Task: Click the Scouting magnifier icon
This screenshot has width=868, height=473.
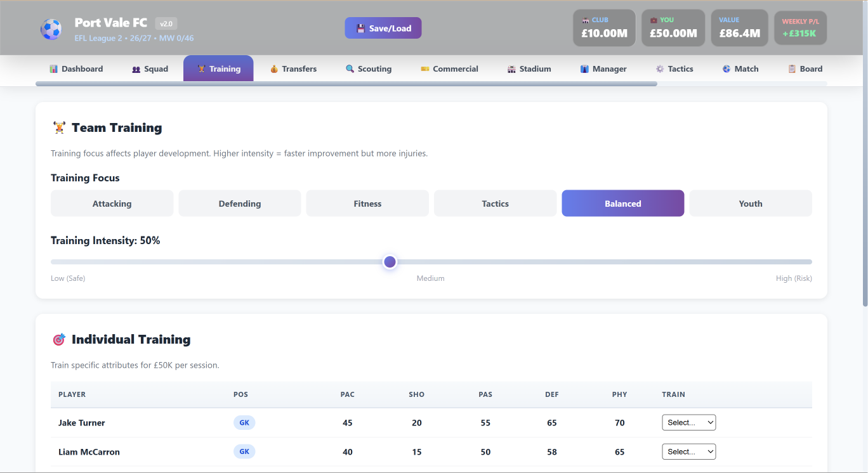Action: click(x=350, y=69)
